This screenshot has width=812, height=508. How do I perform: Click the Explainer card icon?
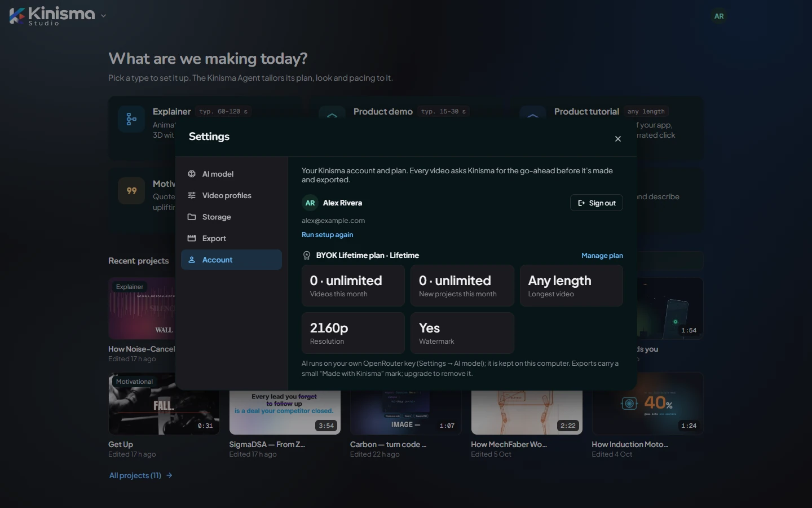click(x=131, y=119)
